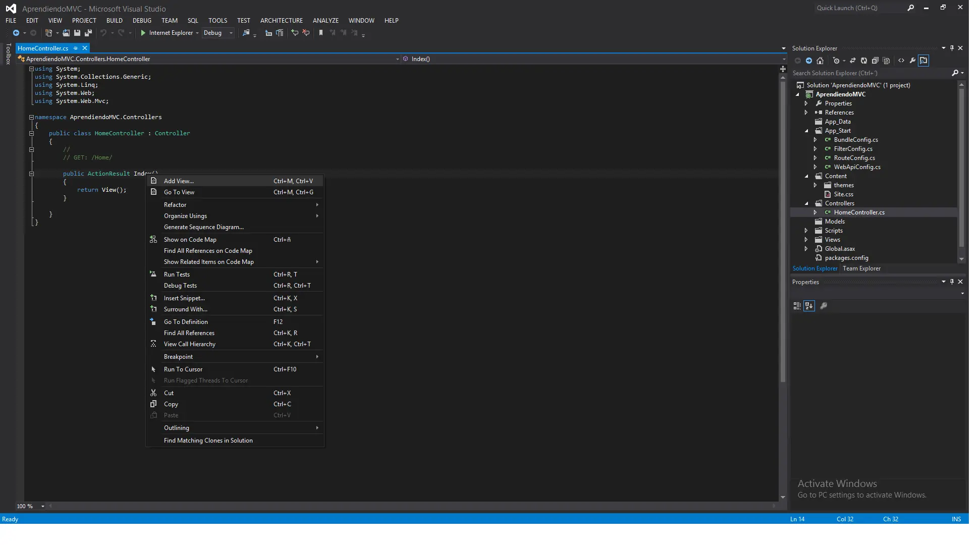
Task: Expand the Scripts folder node
Action: point(806,231)
